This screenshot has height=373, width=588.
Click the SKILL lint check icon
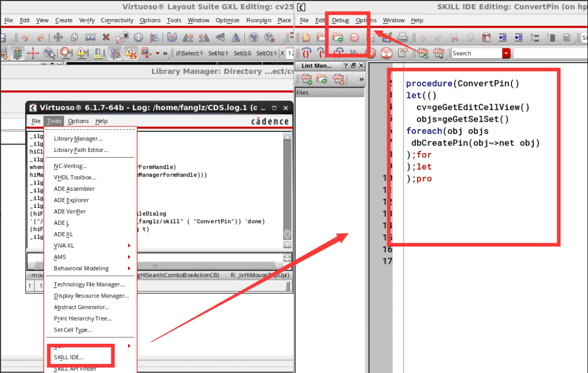[x=423, y=53]
